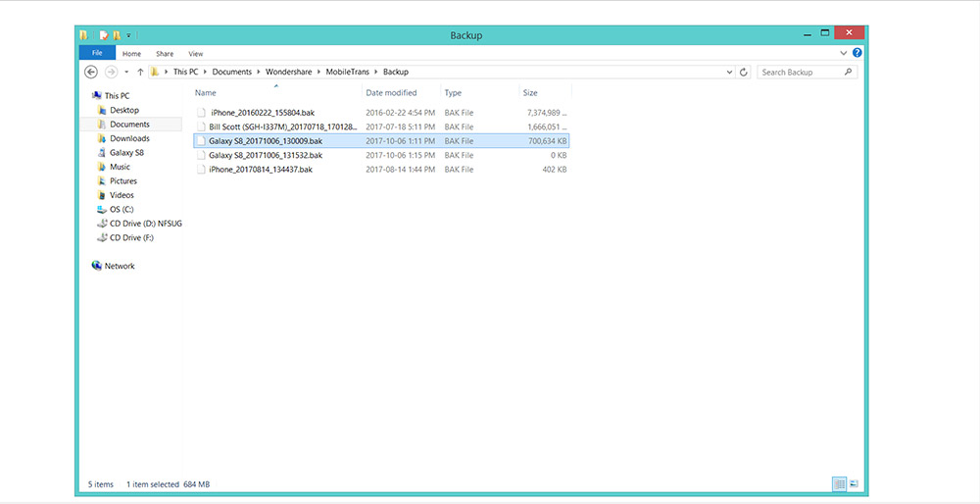Select Documents in the navigation pane
Viewport: 980px width, 504px height.
[130, 124]
